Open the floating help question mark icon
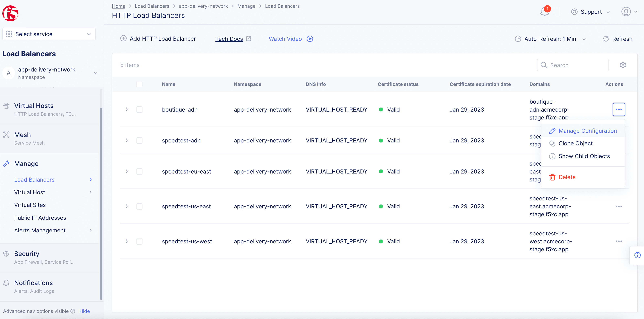Viewport: 644px width, 319px height. point(637,255)
